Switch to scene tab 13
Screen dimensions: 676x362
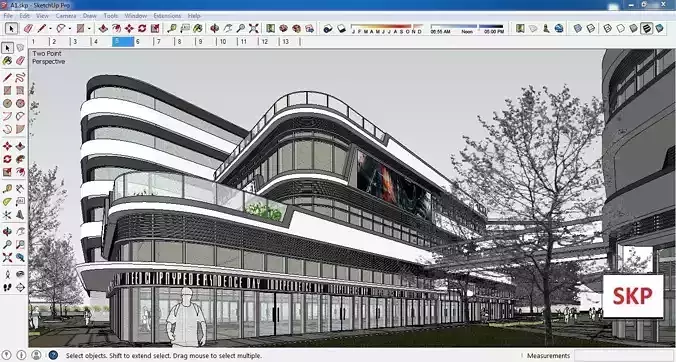290,42
